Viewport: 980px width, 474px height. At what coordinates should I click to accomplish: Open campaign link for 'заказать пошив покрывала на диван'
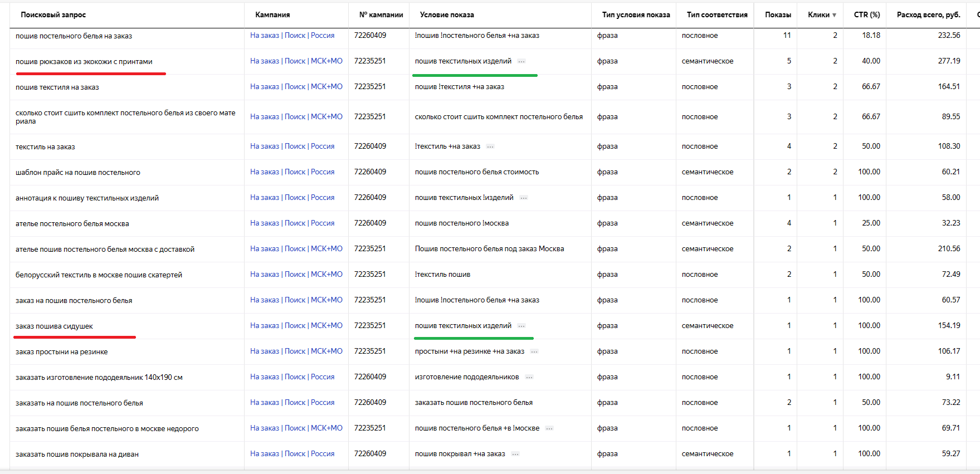[x=292, y=453]
